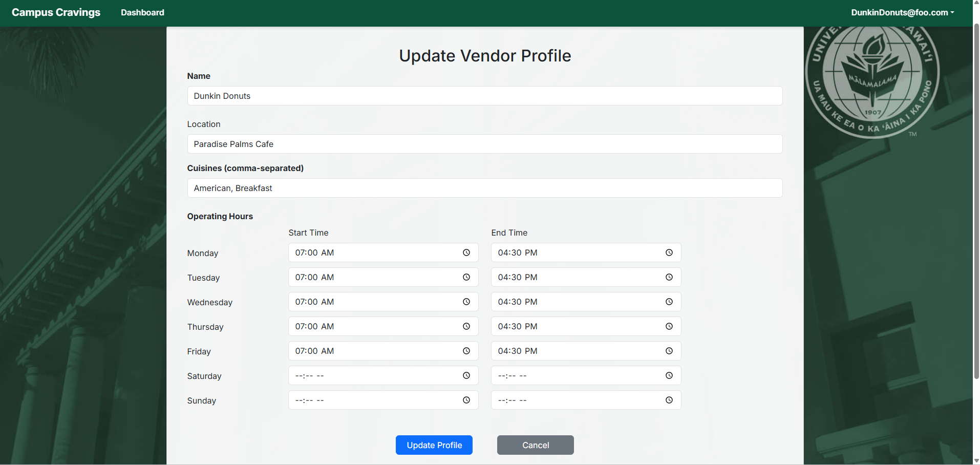Screen dimensions: 980x465
Task: Click the page's vertical scrollbar thumb
Action: point(976,200)
